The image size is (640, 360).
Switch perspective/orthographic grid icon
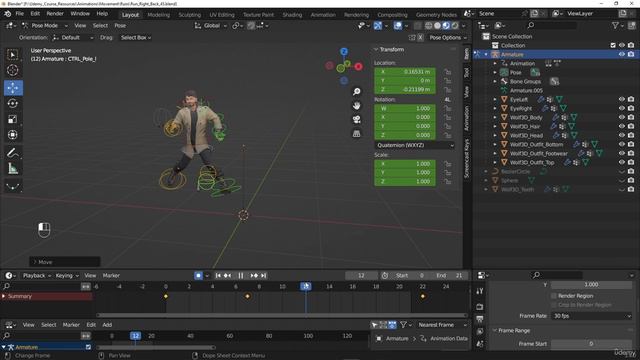pyautogui.click(x=356, y=133)
